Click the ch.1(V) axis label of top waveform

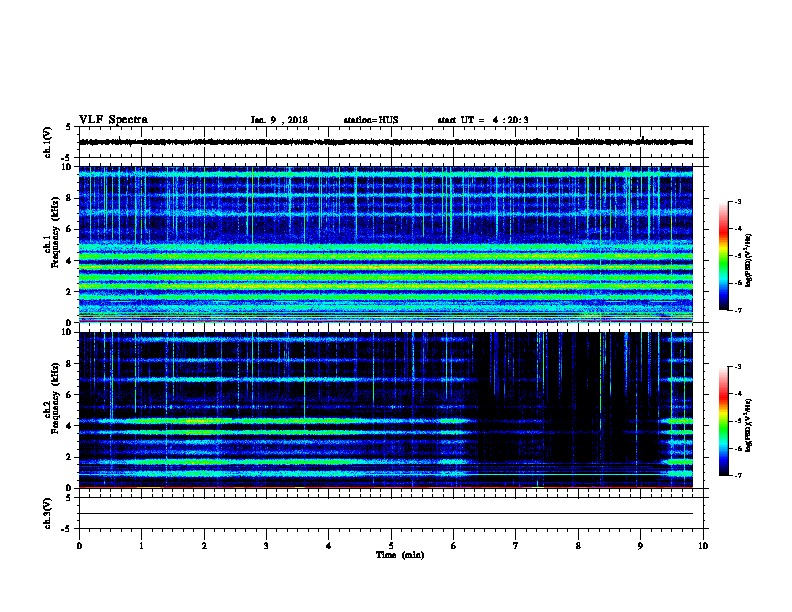48,142
